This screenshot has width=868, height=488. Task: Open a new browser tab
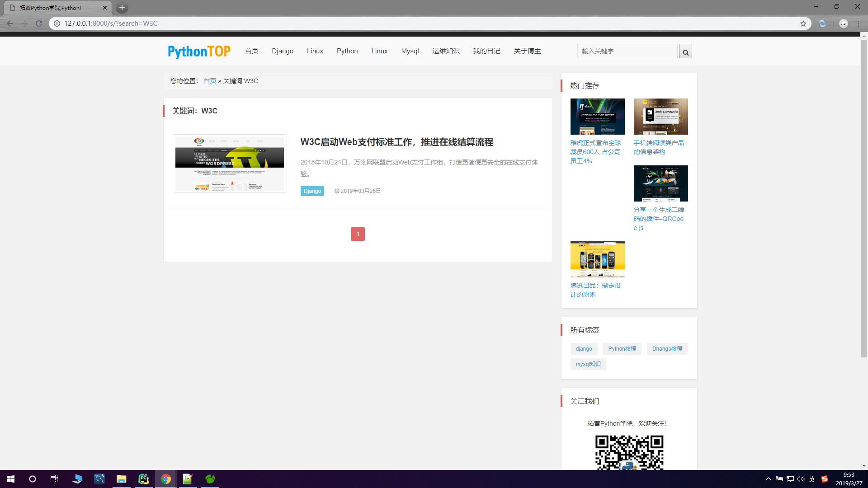point(122,8)
